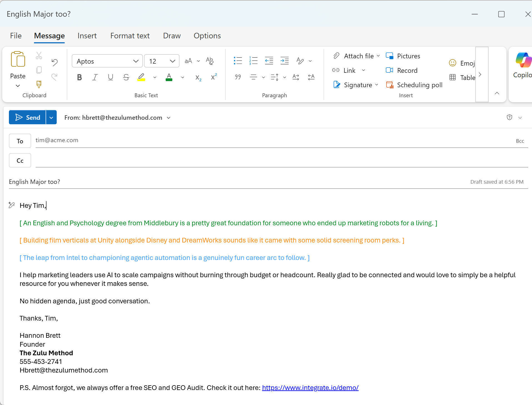Click the Paste clipboard icon
The height and width of the screenshot is (405, 532).
pos(18,59)
